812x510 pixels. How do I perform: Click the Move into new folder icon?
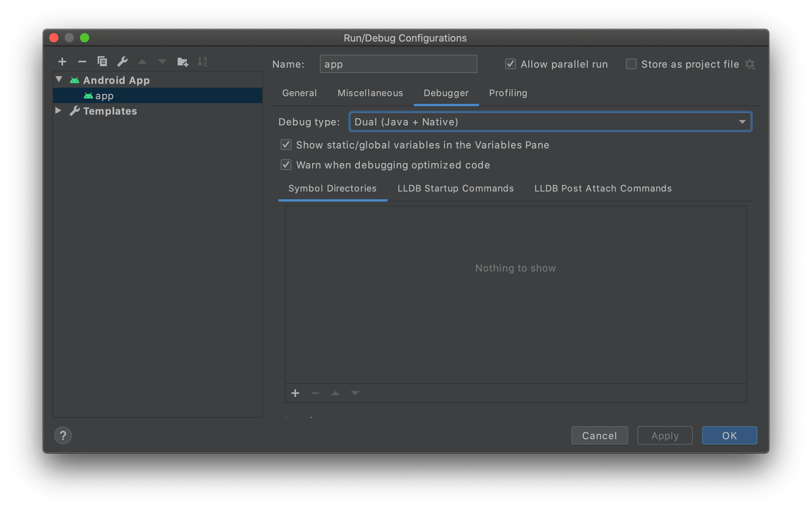coord(183,62)
